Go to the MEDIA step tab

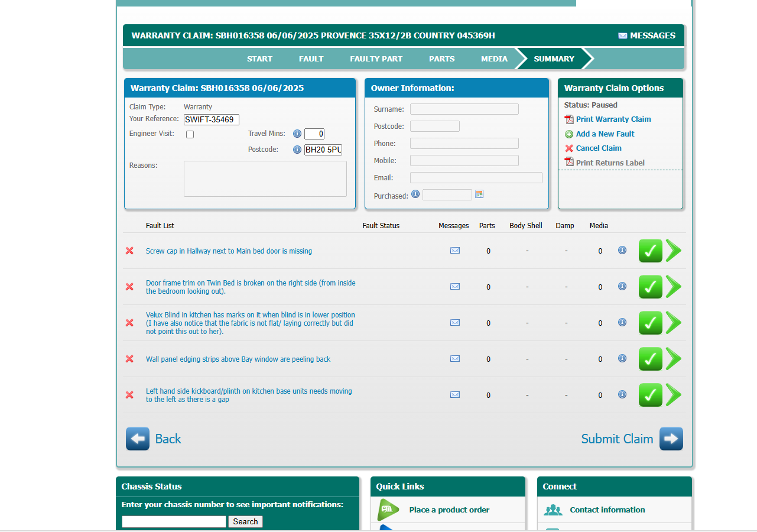click(494, 59)
